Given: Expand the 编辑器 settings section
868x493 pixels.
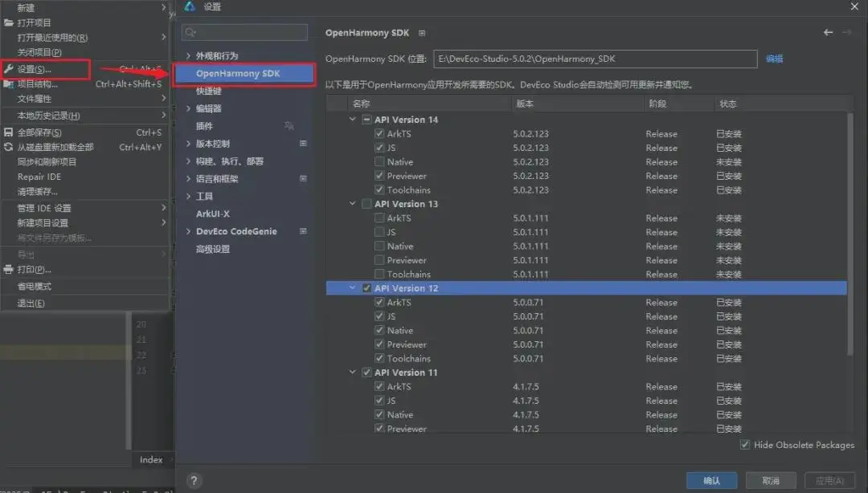Looking at the screenshot, I should 188,108.
